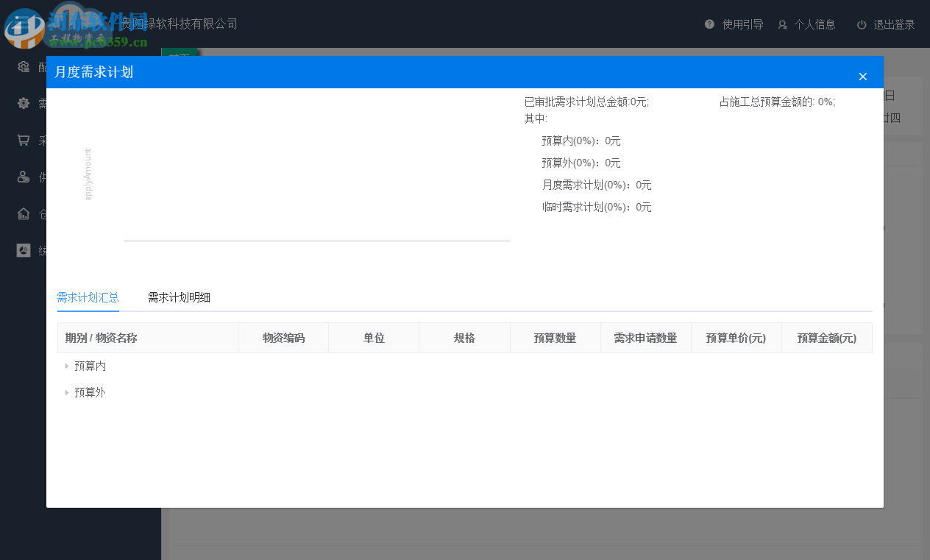Switch to the 需求计划明细 tab

point(178,297)
